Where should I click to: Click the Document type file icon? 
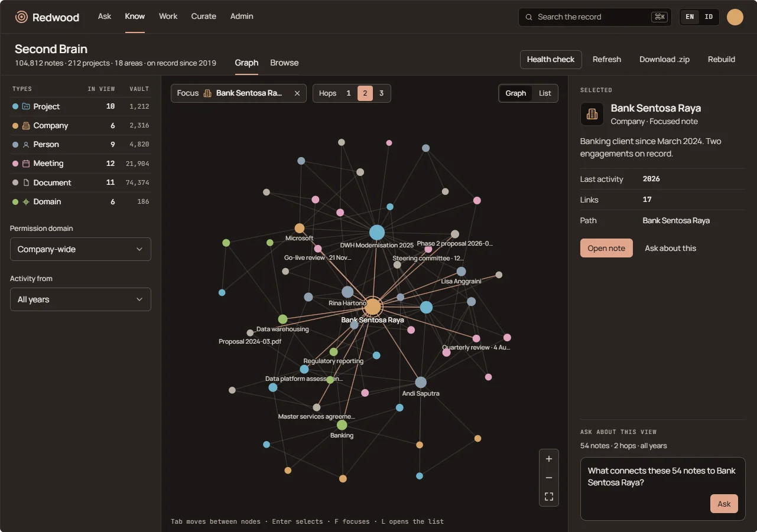(26, 182)
